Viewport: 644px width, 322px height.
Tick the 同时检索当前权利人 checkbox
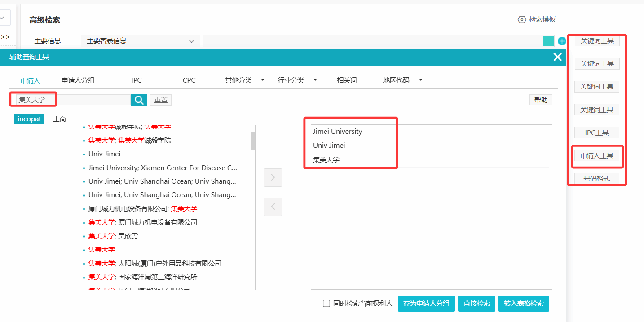click(x=326, y=304)
